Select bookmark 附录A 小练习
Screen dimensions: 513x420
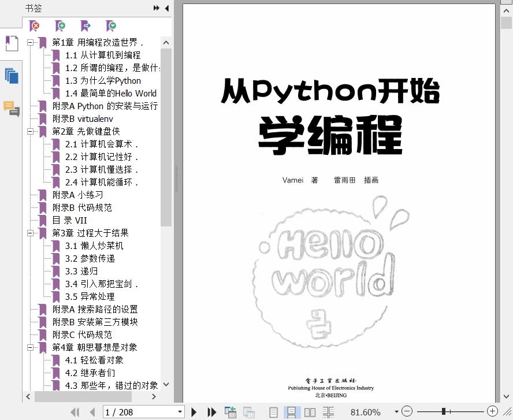[x=77, y=195]
